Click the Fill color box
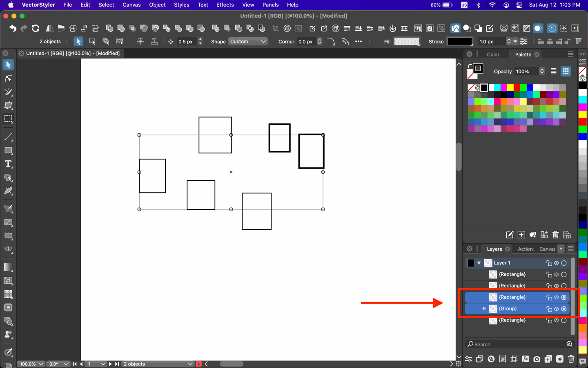The width and height of the screenshot is (588, 368). tap(406, 41)
